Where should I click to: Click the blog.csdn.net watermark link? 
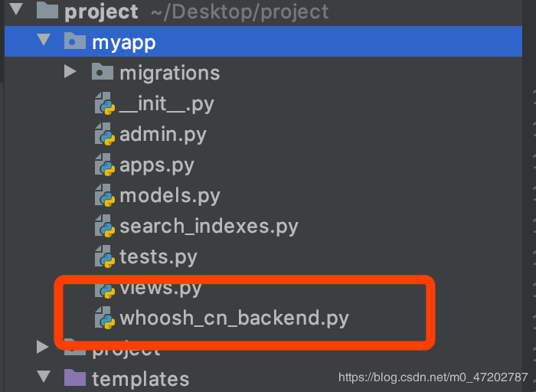click(433, 377)
